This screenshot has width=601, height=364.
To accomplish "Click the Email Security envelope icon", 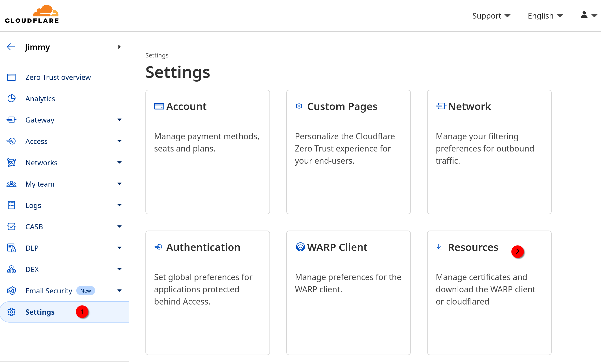I will tap(11, 291).
